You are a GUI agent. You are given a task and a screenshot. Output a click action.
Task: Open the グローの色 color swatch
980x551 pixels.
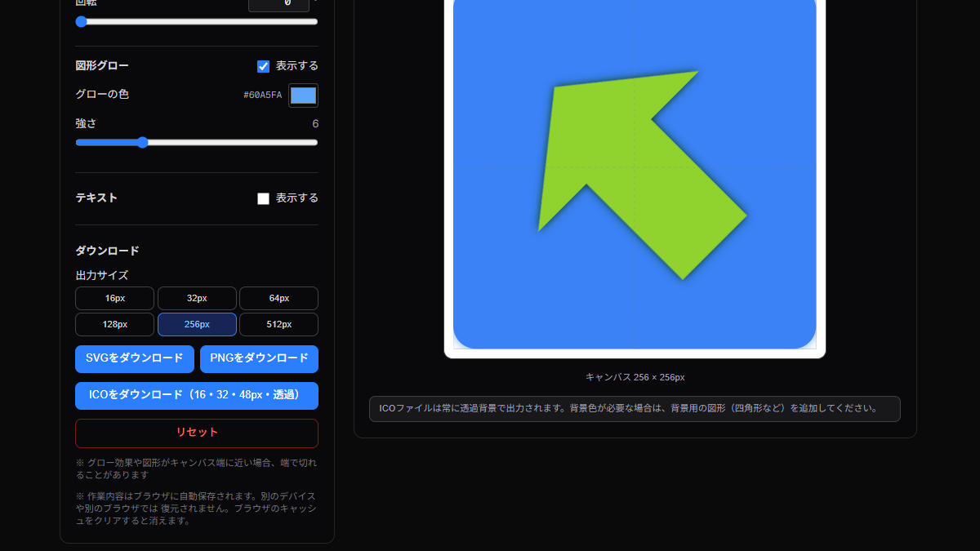pyautogui.click(x=303, y=96)
